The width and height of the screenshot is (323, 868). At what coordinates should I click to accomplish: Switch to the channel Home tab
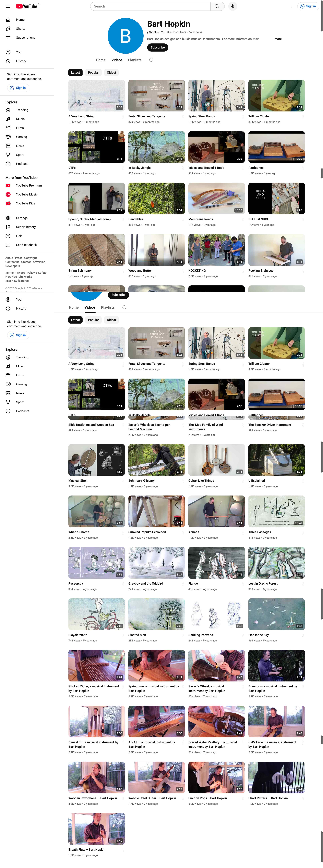point(100,60)
